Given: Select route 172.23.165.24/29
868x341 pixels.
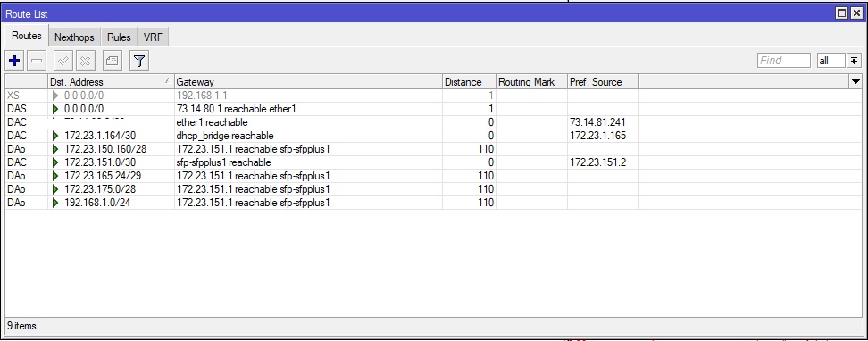Looking at the screenshot, I should point(433,176).
